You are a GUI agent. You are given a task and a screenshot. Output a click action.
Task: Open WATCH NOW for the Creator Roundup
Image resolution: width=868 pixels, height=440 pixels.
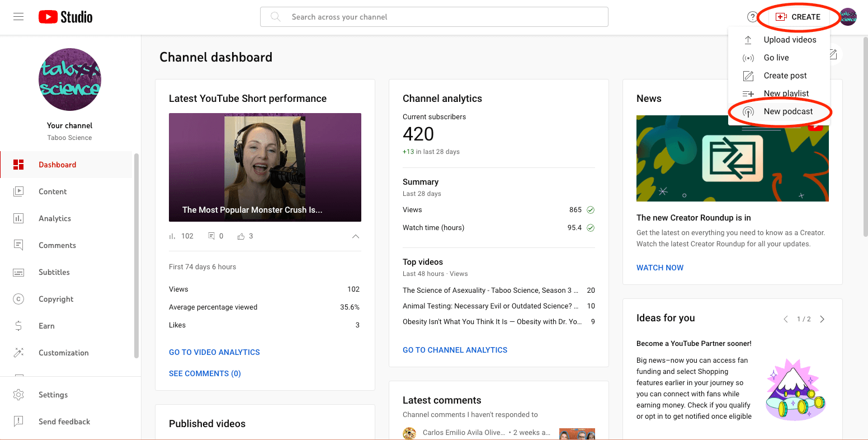click(660, 268)
